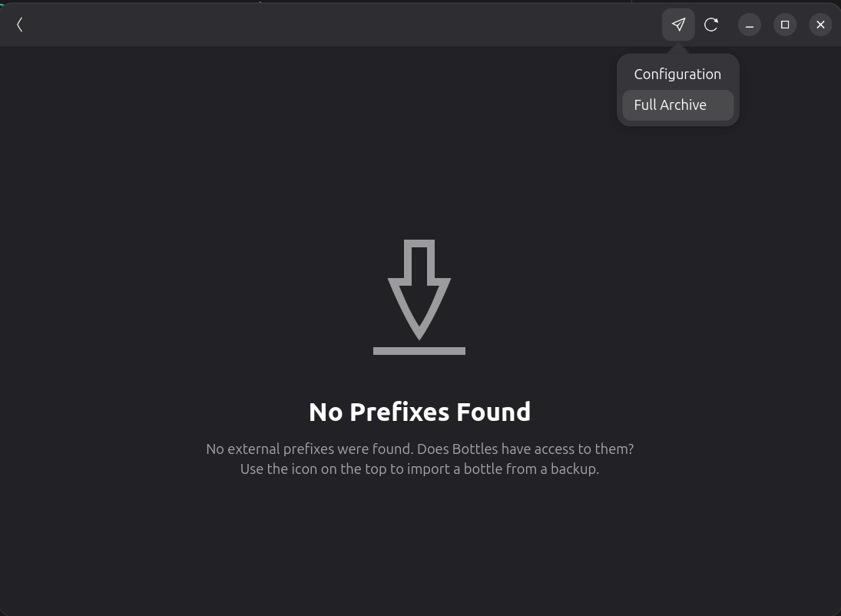Click the large download arrow illustration

click(419, 290)
